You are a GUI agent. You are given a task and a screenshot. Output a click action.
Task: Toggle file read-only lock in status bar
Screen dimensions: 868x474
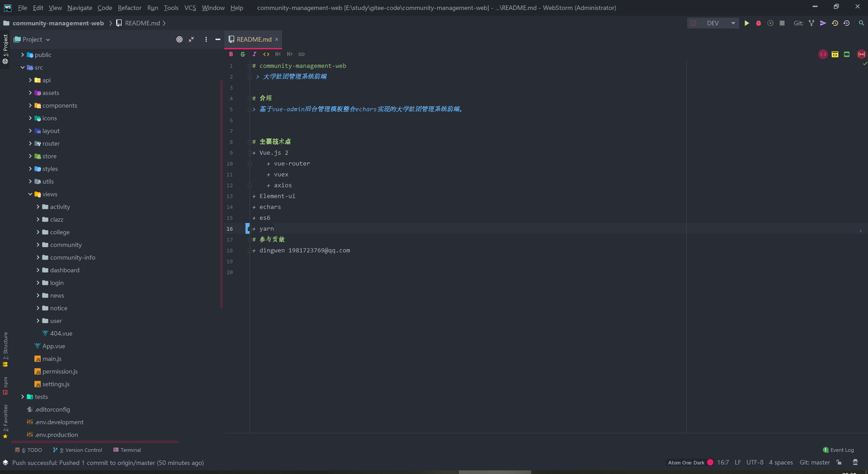point(839,462)
